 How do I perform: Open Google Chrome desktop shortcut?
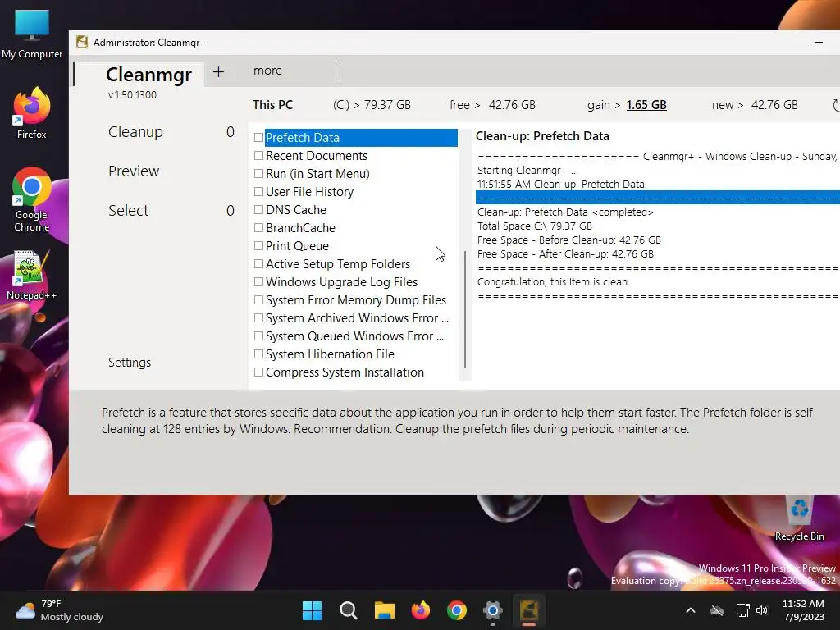tap(32, 199)
